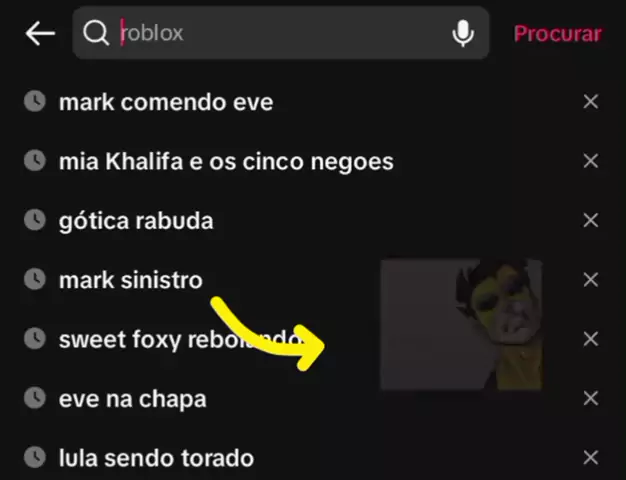
Task: Remove "sweet foxy" search entry
Action: 591,339
